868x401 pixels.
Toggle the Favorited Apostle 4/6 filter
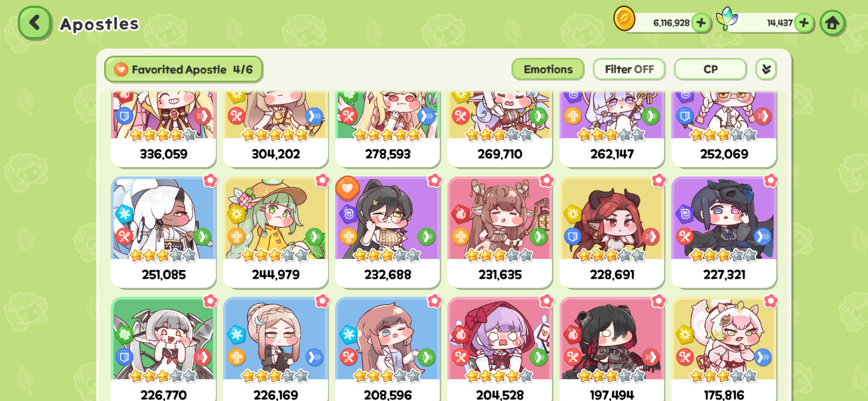(x=184, y=69)
